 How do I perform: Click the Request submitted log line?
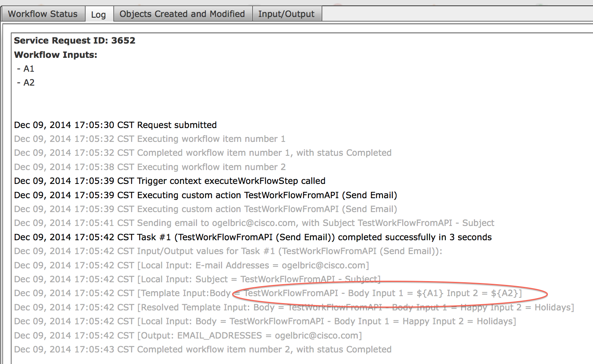[115, 125]
